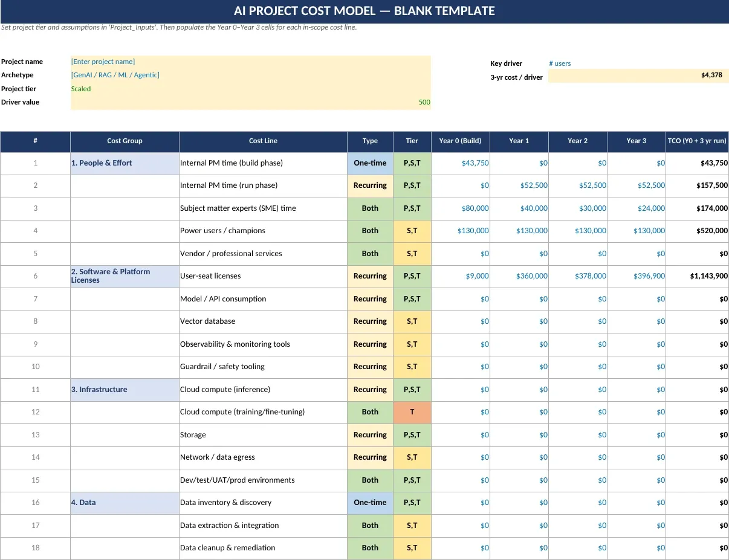Click 'Vendor / professional services' cell

point(263,254)
